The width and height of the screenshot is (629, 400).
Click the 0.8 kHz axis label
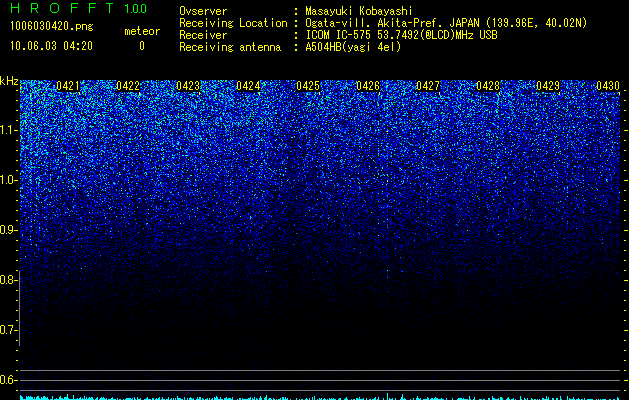point(8,280)
